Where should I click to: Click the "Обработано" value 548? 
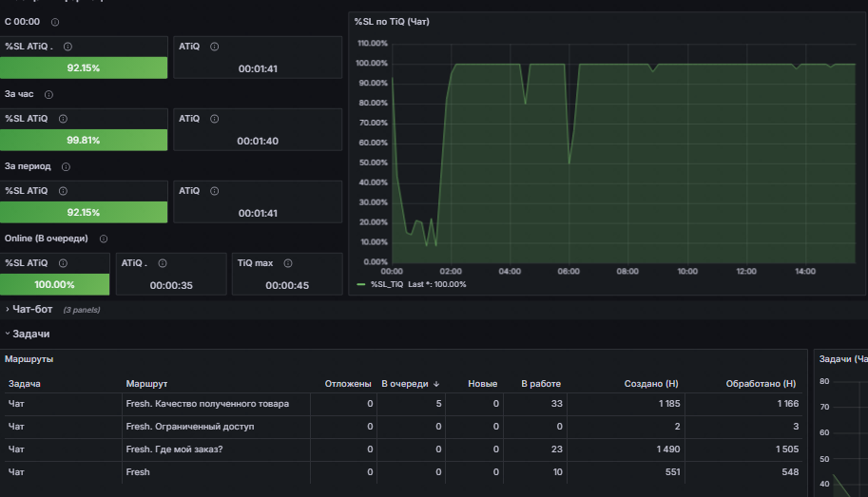tap(790, 471)
